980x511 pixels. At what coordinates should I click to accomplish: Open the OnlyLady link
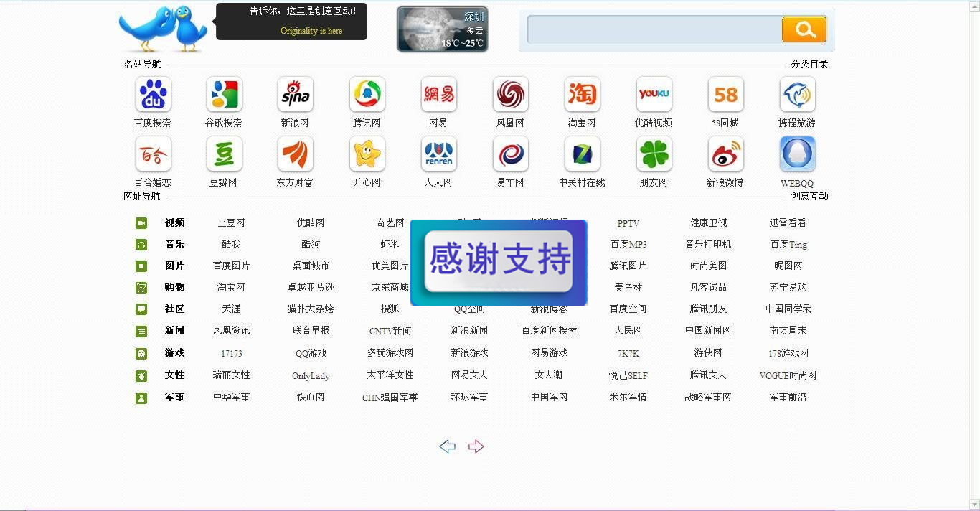pos(311,375)
